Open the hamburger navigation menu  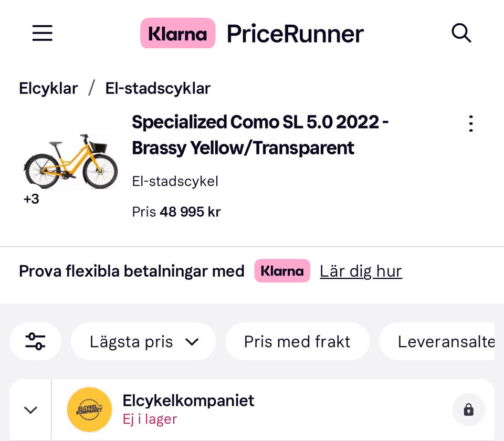pos(43,34)
